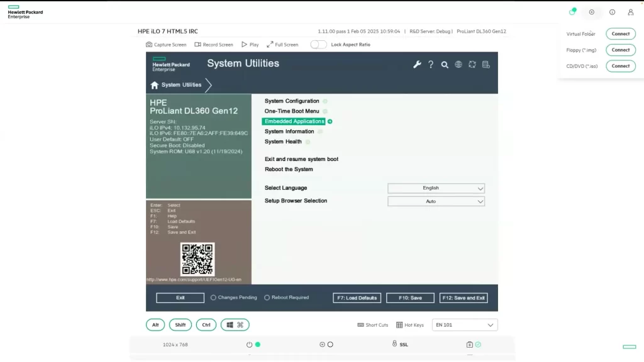Click the Full Screen arrows icon

click(270, 45)
